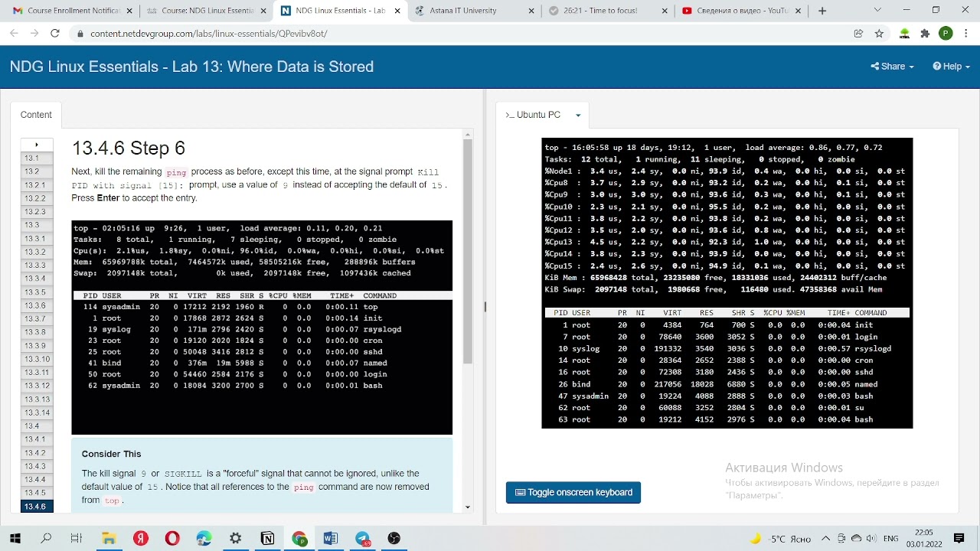This screenshot has width=980, height=551.
Task: Expand the section list arrow above 13.1
Action: pos(37,145)
